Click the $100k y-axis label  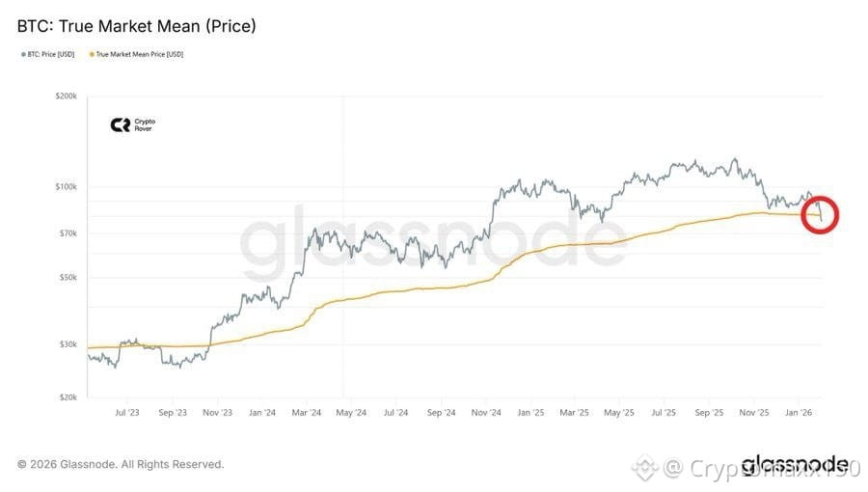pos(68,186)
